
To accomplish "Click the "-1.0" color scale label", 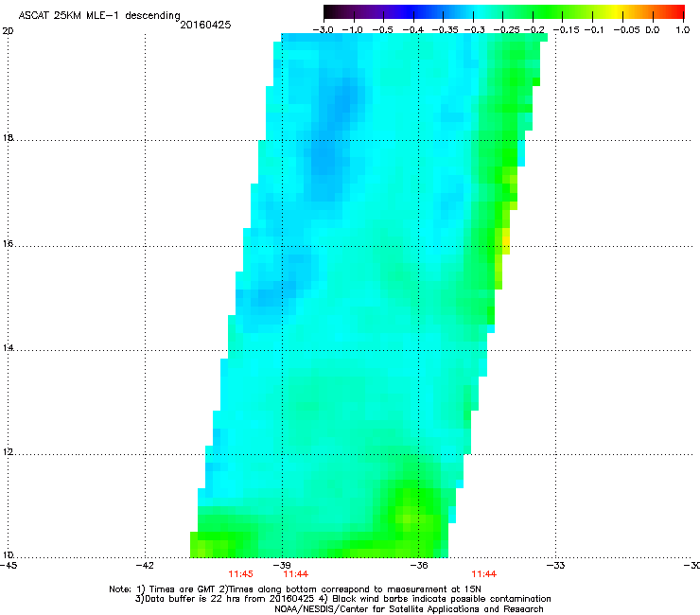I will pyautogui.click(x=353, y=30).
